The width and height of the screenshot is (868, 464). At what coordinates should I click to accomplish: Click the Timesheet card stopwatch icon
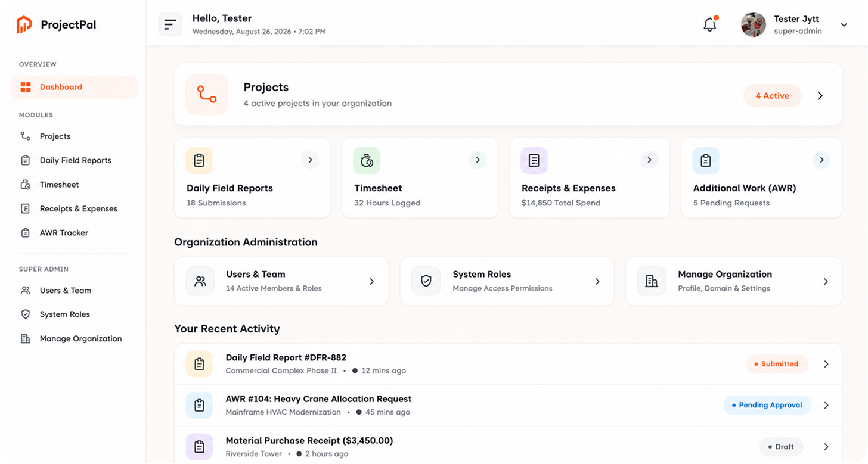coord(367,160)
